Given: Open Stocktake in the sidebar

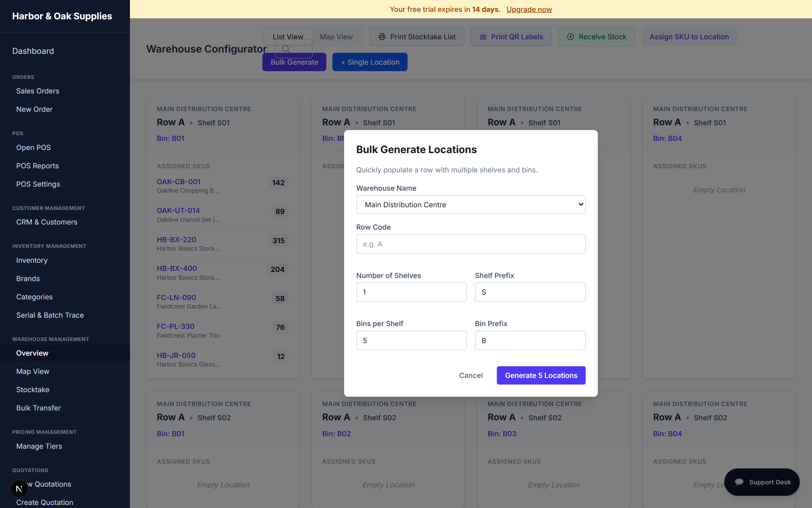Looking at the screenshot, I should 32,389.
